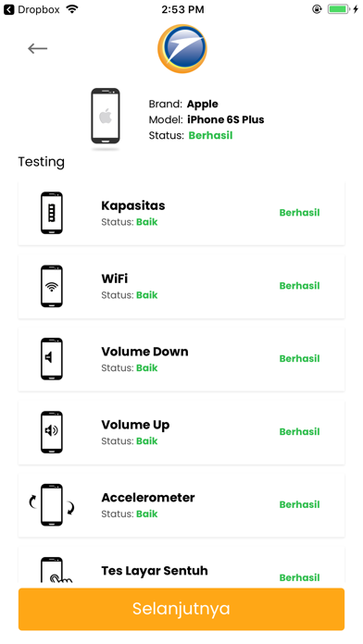Click the Accelerometer rotation icon
Screen dimensions: 363x644
point(52,505)
